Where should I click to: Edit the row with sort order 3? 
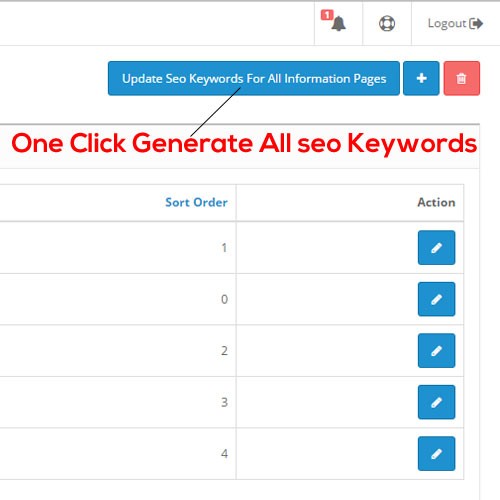436,402
